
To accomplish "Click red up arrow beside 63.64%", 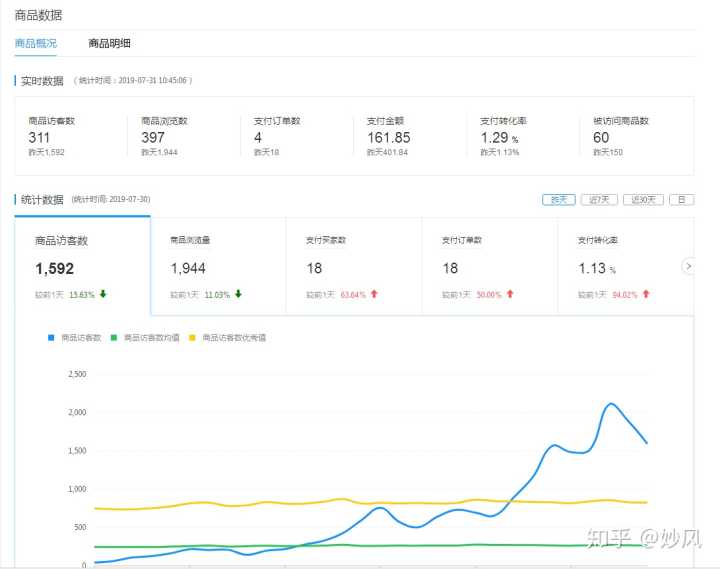I will tap(374, 294).
